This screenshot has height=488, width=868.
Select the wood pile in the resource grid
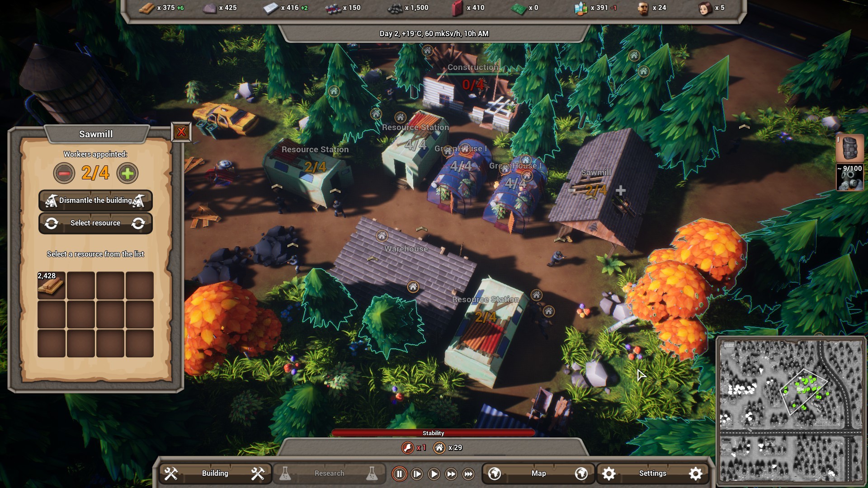(x=51, y=285)
